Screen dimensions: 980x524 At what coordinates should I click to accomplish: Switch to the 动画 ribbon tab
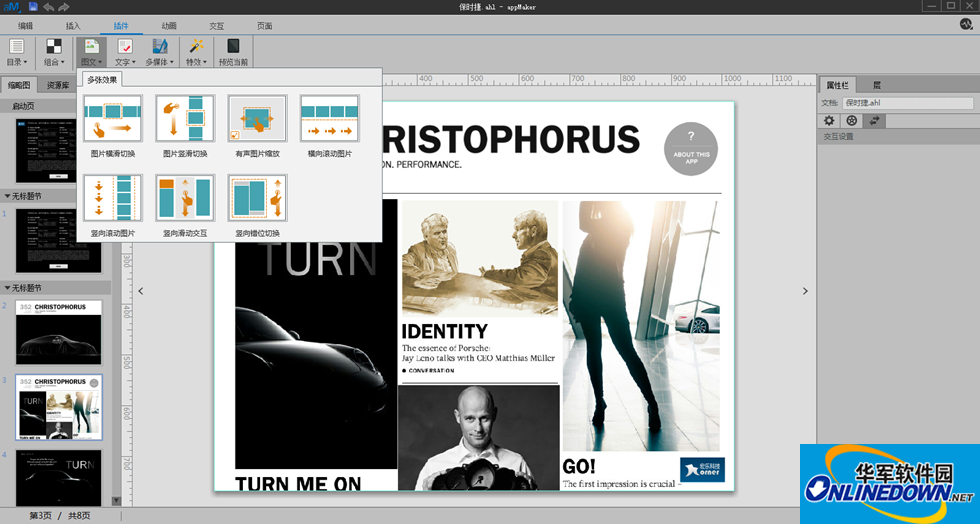point(169,25)
